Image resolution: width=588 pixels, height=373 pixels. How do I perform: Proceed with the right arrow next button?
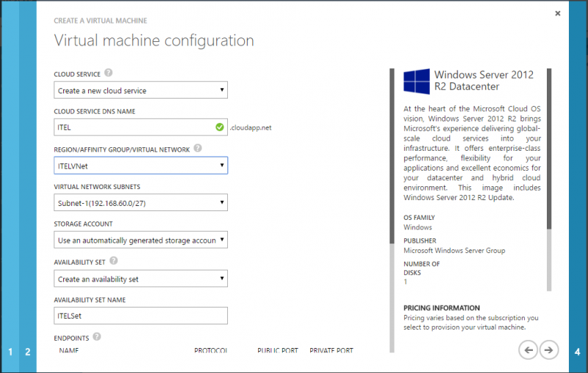click(549, 350)
